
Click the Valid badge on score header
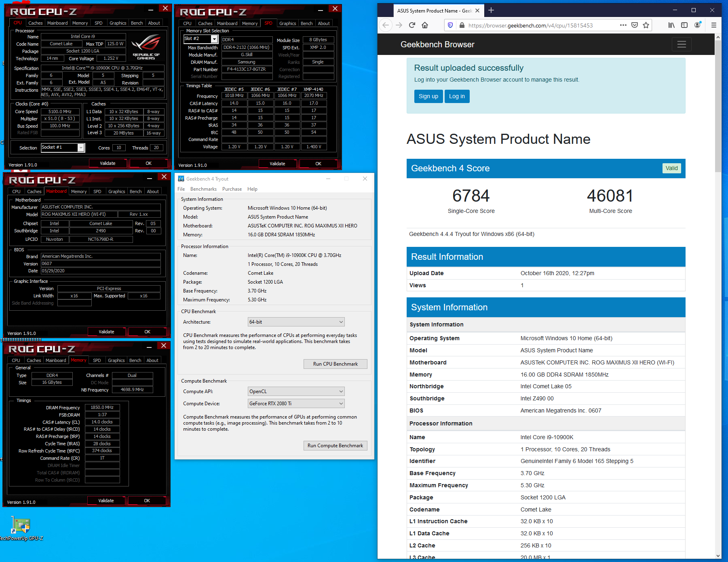(x=672, y=168)
